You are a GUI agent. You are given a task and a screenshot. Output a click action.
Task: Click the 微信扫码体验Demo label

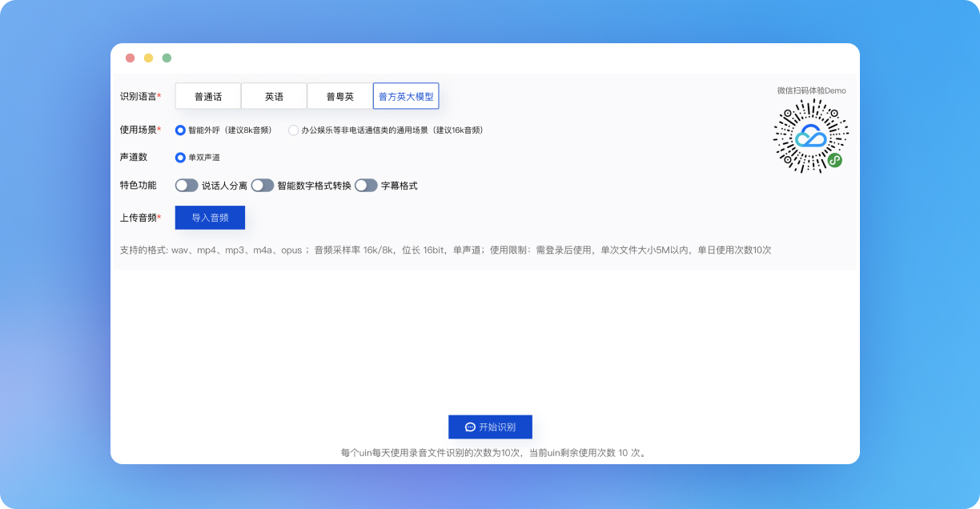pyautogui.click(x=811, y=90)
